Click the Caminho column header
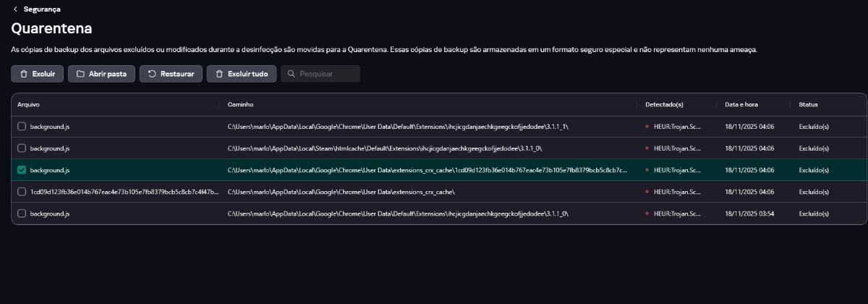 tap(240, 105)
